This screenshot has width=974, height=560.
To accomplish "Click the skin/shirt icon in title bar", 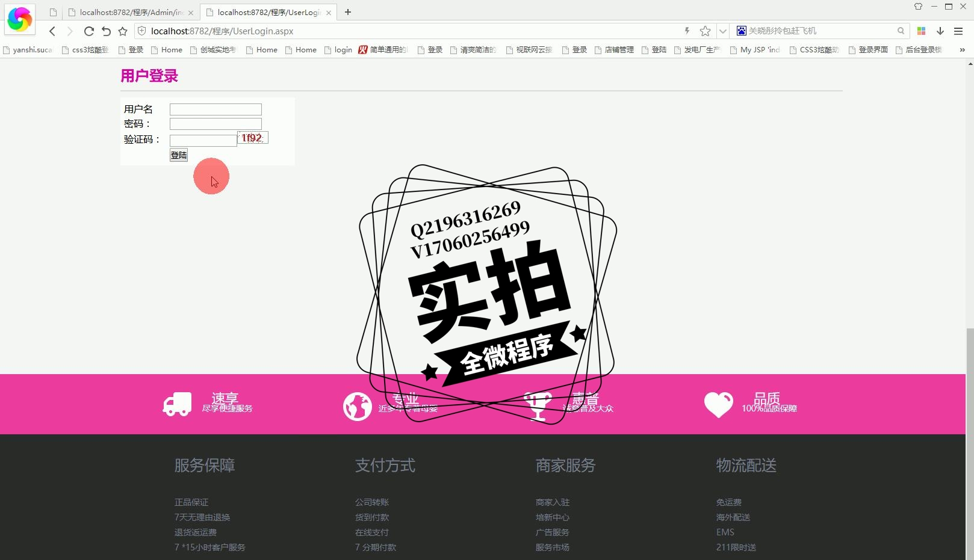I will pyautogui.click(x=918, y=7).
